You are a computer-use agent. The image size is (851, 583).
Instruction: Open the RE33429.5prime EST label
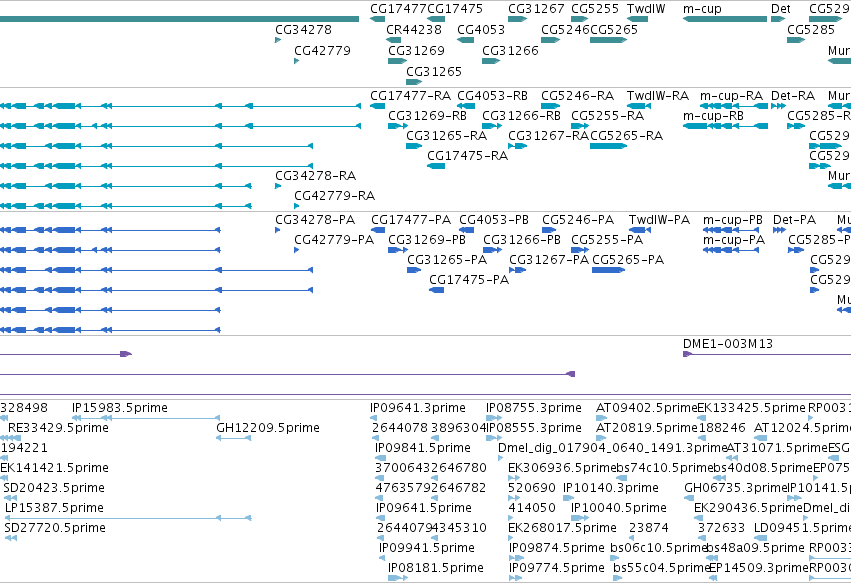coord(58,428)
